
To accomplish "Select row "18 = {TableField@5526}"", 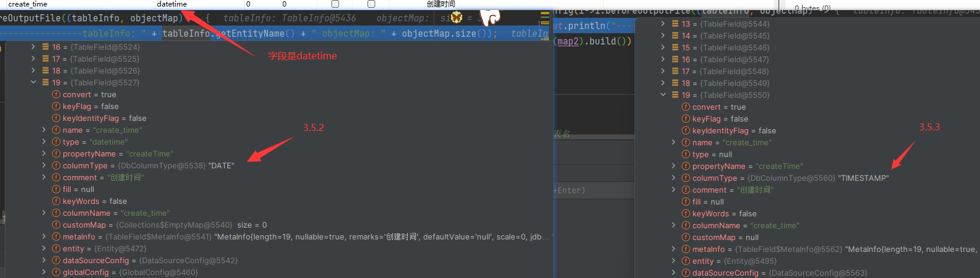I will coord(96,71).
